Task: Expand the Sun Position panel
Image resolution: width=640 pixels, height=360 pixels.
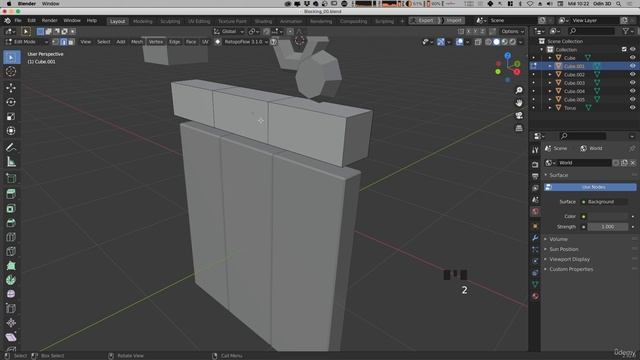Action: [564, 249]
